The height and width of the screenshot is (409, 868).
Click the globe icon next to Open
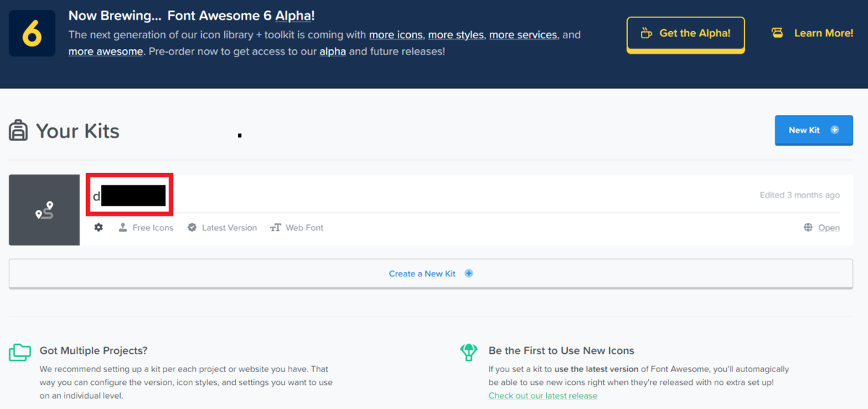tap(808, 227)
